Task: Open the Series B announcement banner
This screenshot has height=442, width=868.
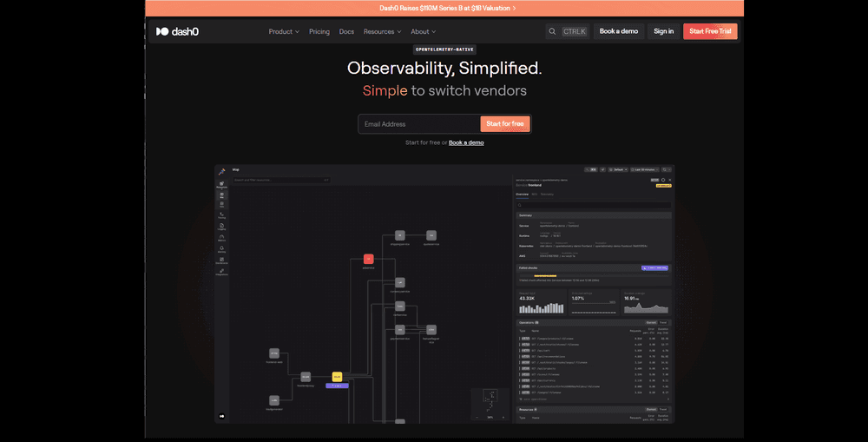Action: pyautogui.click(x=447, y=8)
